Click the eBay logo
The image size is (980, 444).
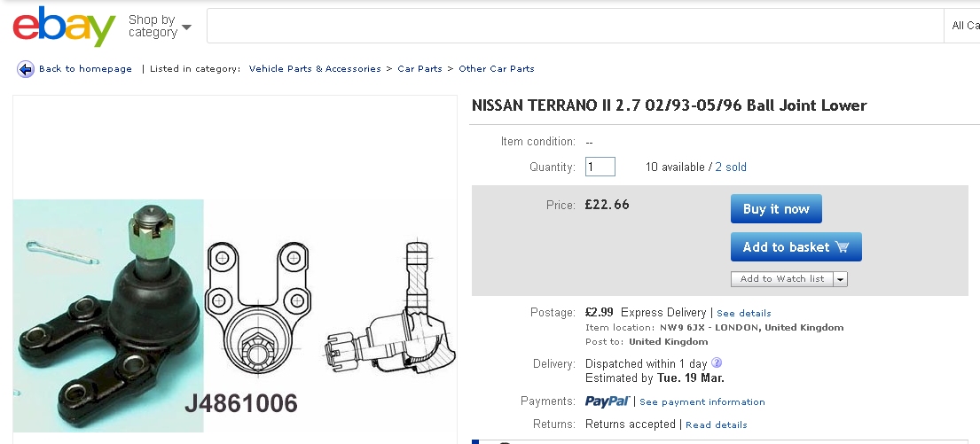coord(64,27)
